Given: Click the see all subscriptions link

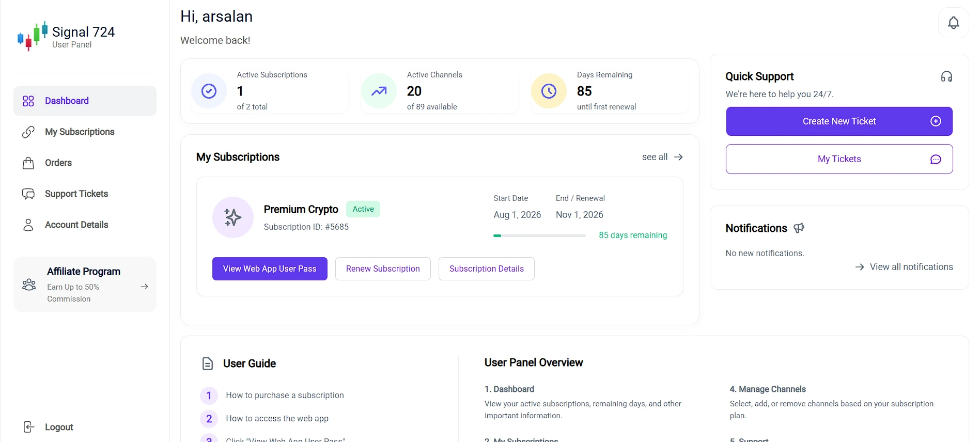Looking at the screenshot, I should pos(662,157).
